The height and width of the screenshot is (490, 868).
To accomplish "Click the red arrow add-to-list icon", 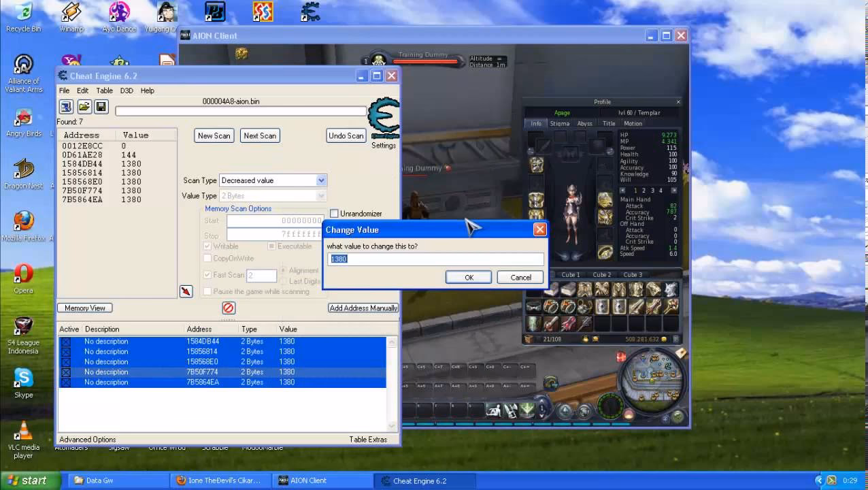I will 186,291.
